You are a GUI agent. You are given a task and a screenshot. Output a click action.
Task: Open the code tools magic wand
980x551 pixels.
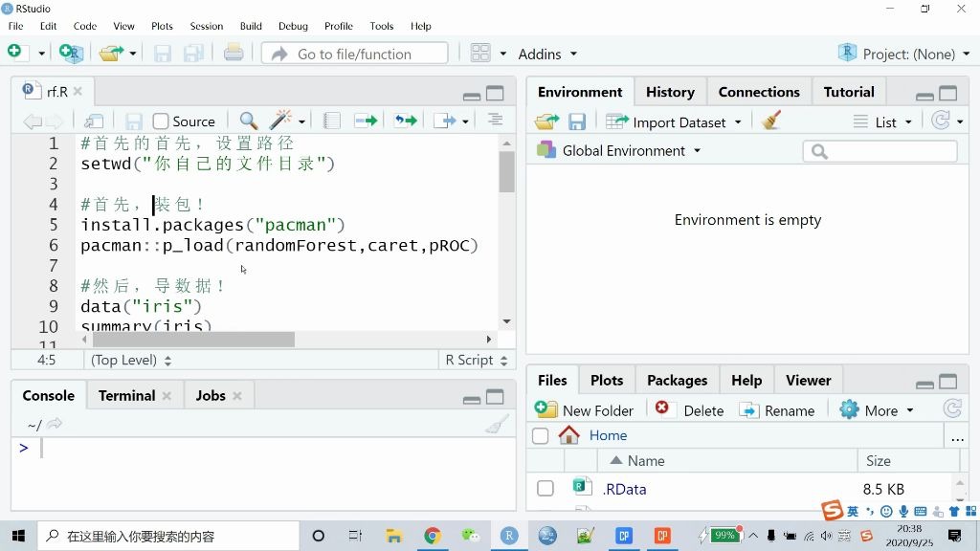click(x=281, y=121)
